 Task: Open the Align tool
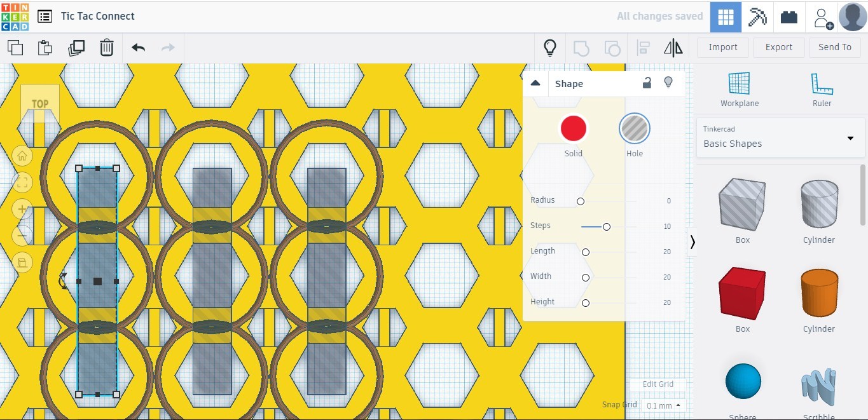pos(643,48)
